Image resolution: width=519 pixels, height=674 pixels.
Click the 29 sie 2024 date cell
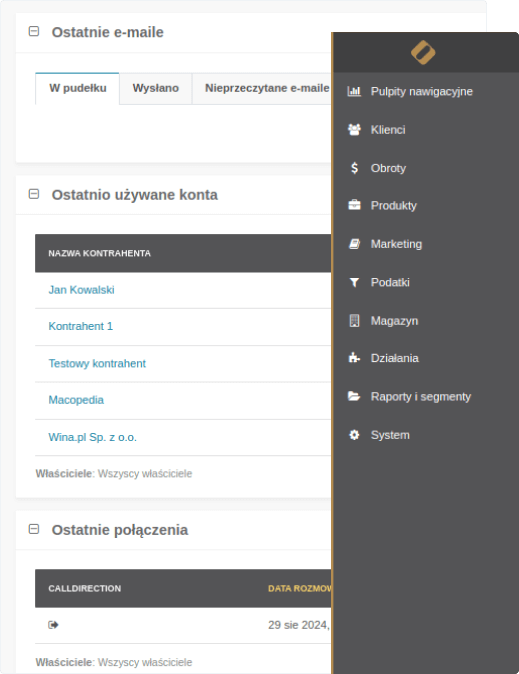(299, 625)
